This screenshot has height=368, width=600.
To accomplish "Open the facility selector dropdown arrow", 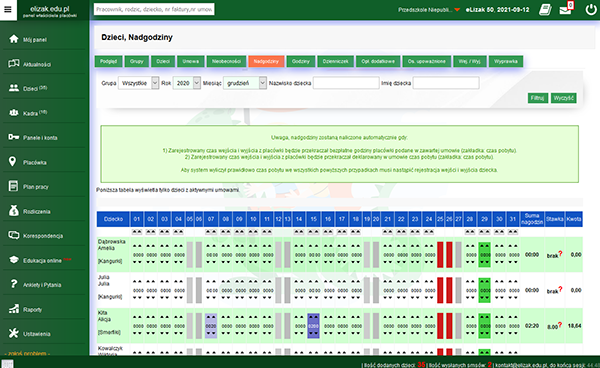I will 457,10.
